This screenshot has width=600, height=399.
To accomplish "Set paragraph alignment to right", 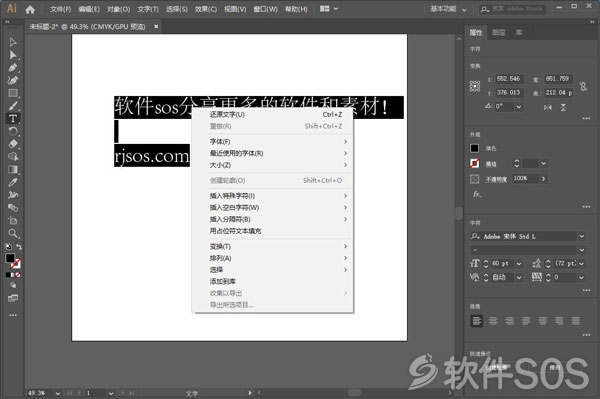I will 509,321.
